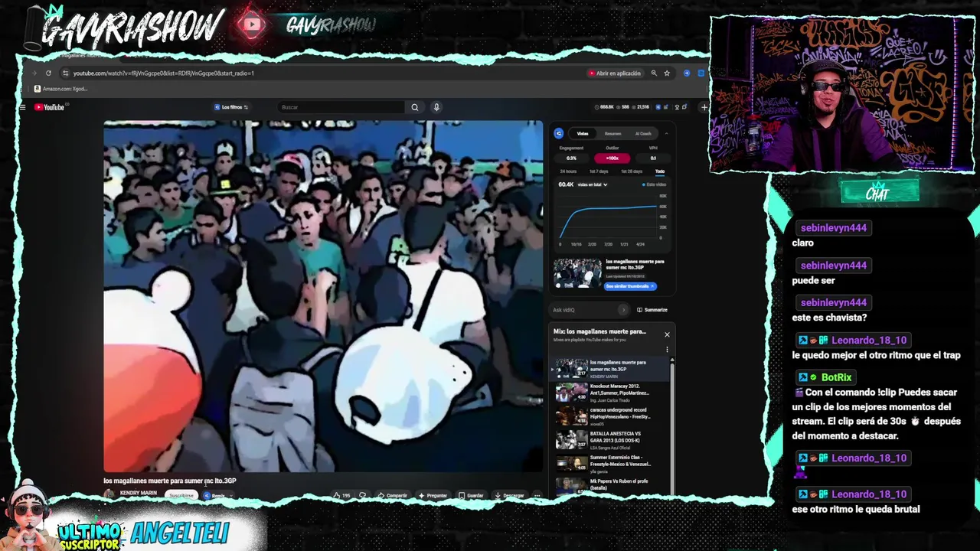Reload the page in the browser
980x551 pixels.
48,73
